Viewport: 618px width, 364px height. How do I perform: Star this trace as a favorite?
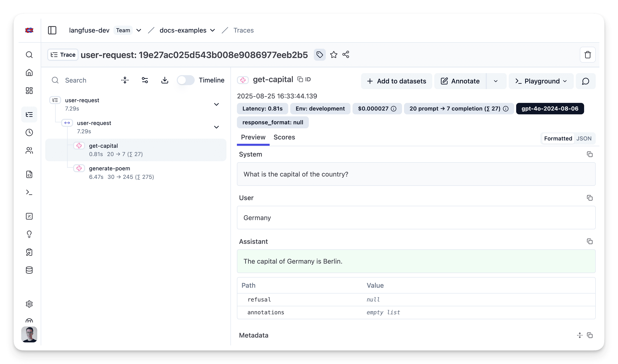(x=334, y=55)
